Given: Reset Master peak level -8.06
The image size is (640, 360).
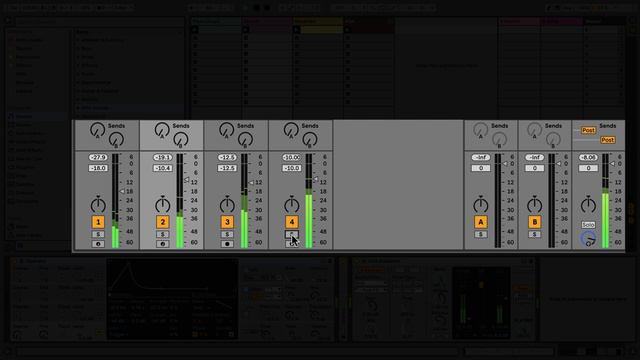Looking at the screenshot, I should [x=588, y=157].
